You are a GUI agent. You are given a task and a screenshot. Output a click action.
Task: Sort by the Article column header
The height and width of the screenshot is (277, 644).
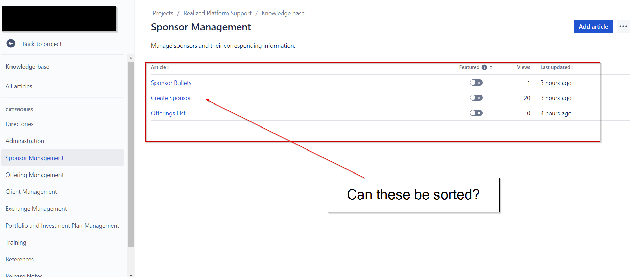click(x=160, y=67)
